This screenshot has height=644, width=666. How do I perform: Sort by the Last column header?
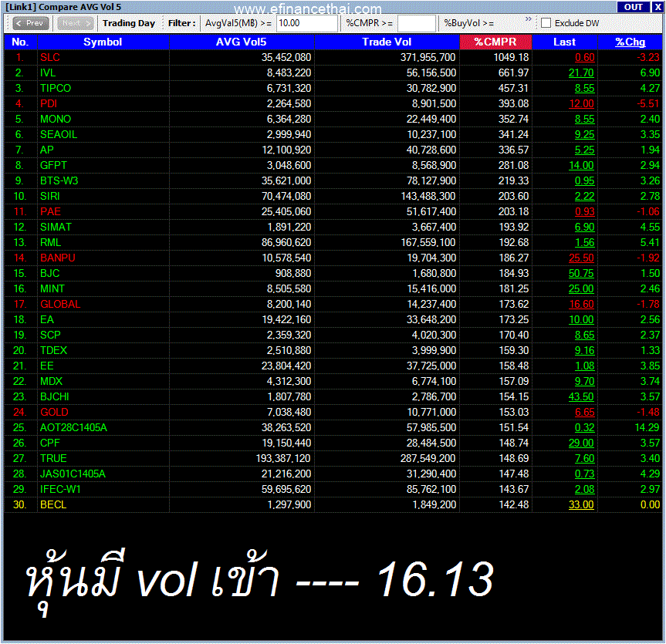(x=564, y=42)
